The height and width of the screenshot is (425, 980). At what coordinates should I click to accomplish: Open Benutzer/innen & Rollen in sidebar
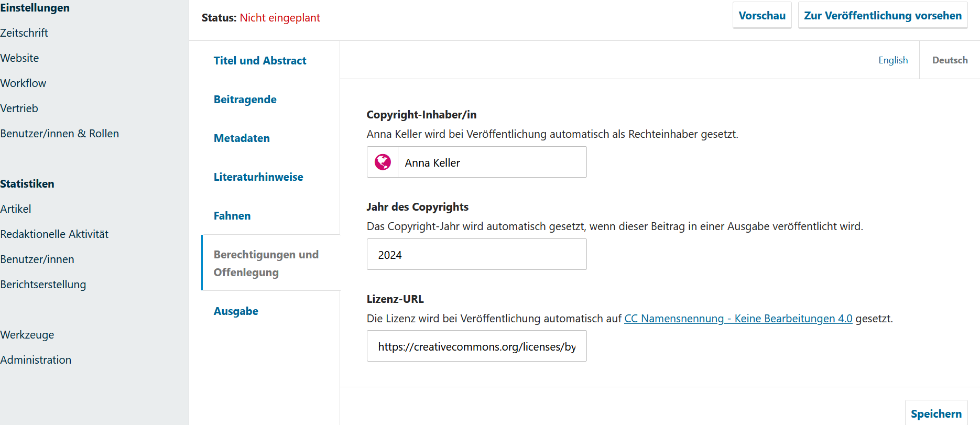click(x=59, y=134)
